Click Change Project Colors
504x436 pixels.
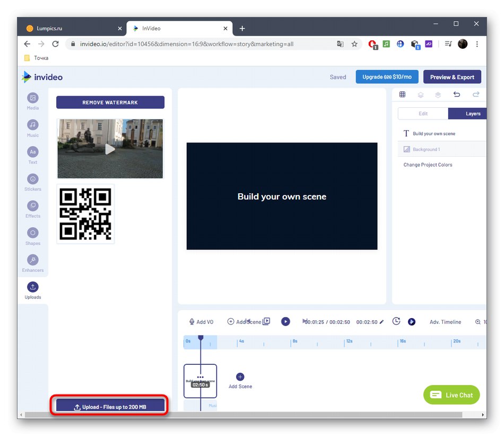point(428,165)
